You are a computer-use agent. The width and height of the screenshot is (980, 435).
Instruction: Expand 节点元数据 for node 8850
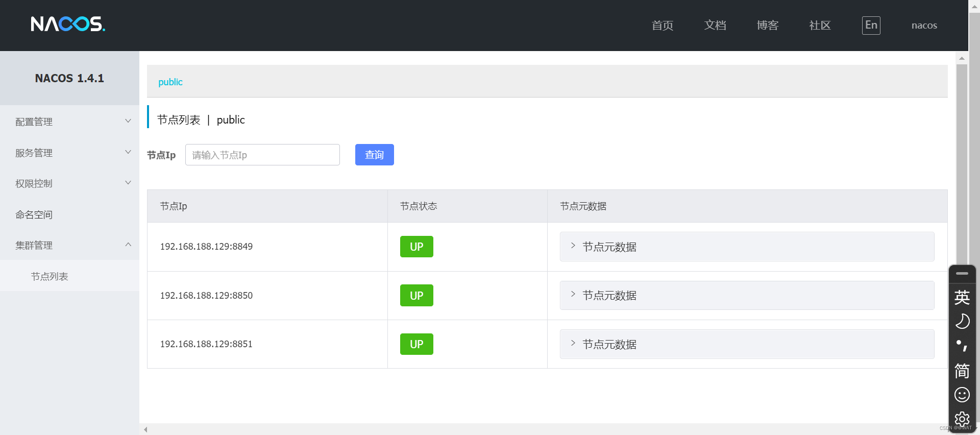click(x=747, y=295)
